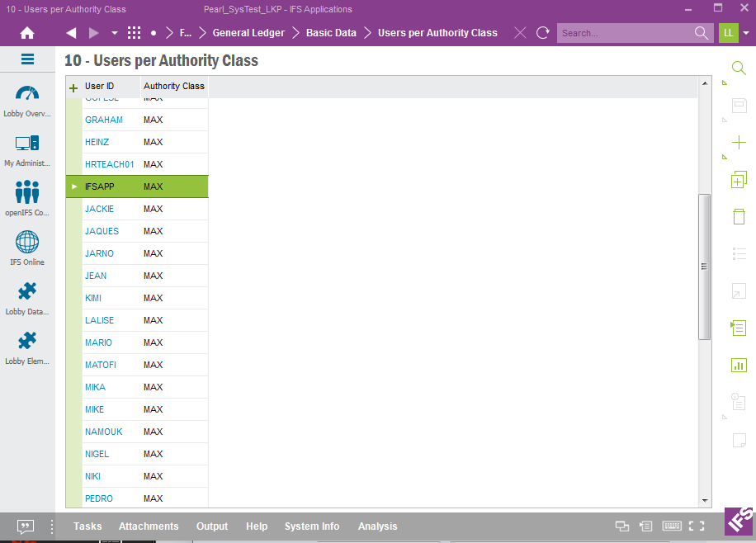Click the Save icon in right toolbar
This screenshot has width=756, height=543.
click(x=739, y=106)
